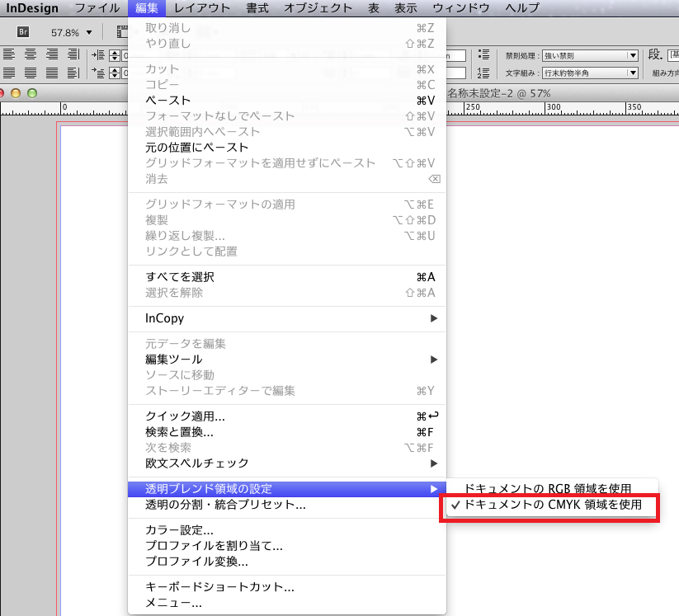
Task: Open the レイアウト menu
Action: point(202,8)
